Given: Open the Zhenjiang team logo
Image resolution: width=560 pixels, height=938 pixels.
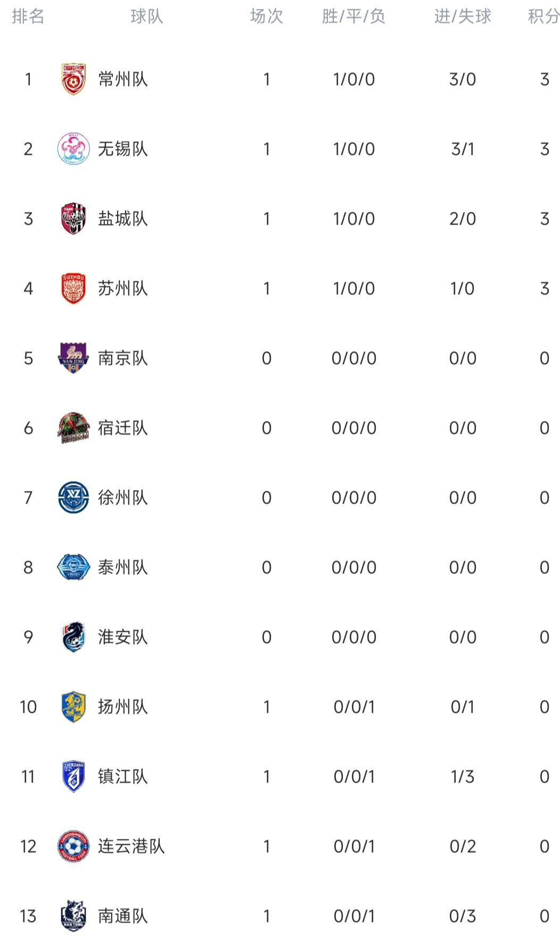Looking at the screenshot, I should click(x=73, y=777).
